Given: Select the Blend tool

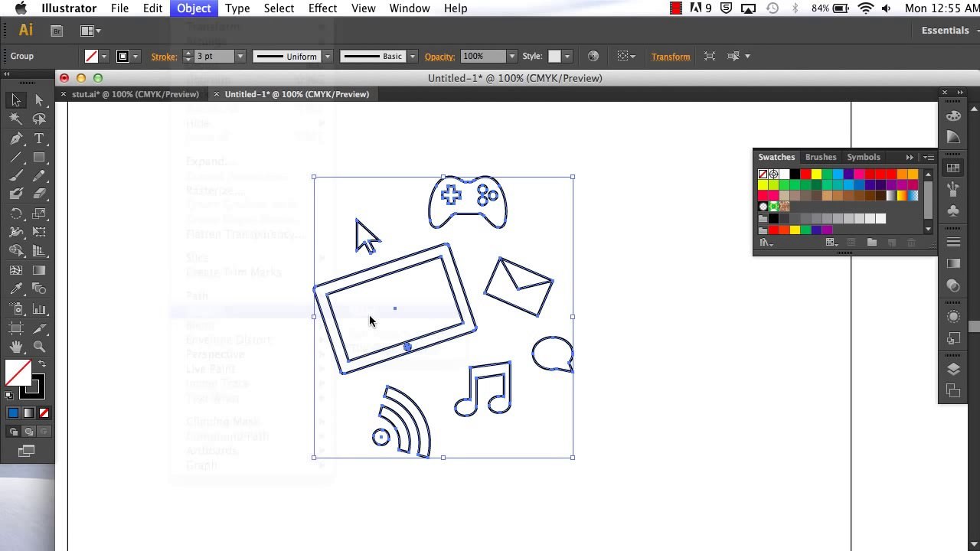Looking at the screenshot, I should point(39,289).
